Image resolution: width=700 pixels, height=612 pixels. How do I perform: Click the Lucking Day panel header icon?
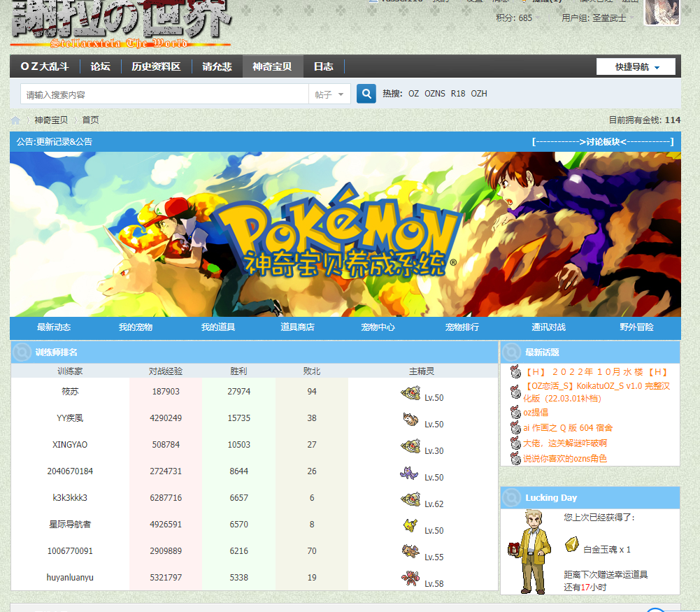point(512,497)
